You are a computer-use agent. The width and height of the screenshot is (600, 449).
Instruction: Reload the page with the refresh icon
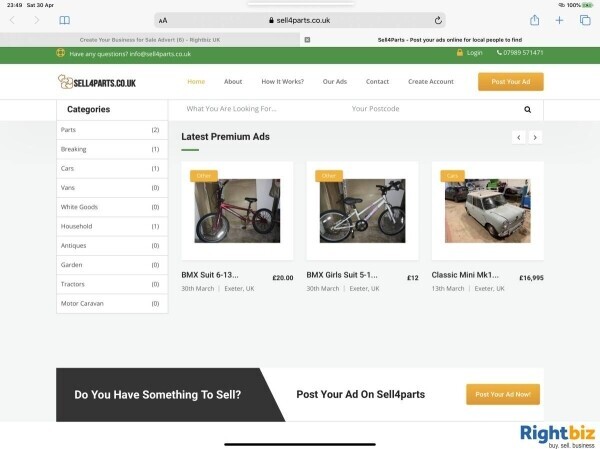point(438,20)
